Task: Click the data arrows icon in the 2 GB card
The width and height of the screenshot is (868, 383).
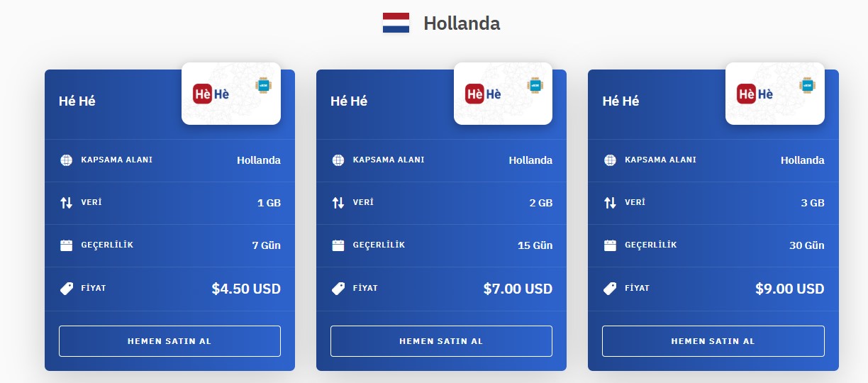Action: [338, 203]
